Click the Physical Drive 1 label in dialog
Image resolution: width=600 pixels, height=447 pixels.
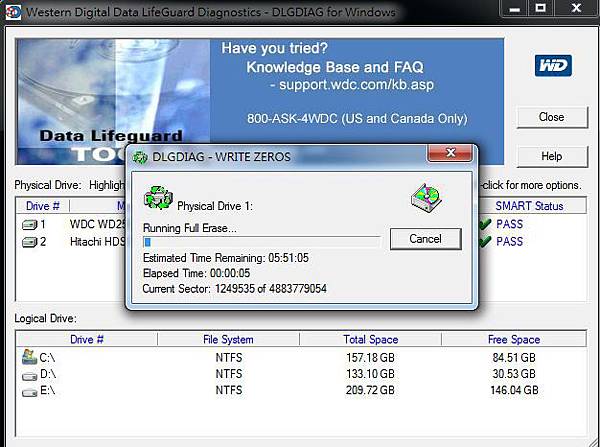(x=215, y=206)
